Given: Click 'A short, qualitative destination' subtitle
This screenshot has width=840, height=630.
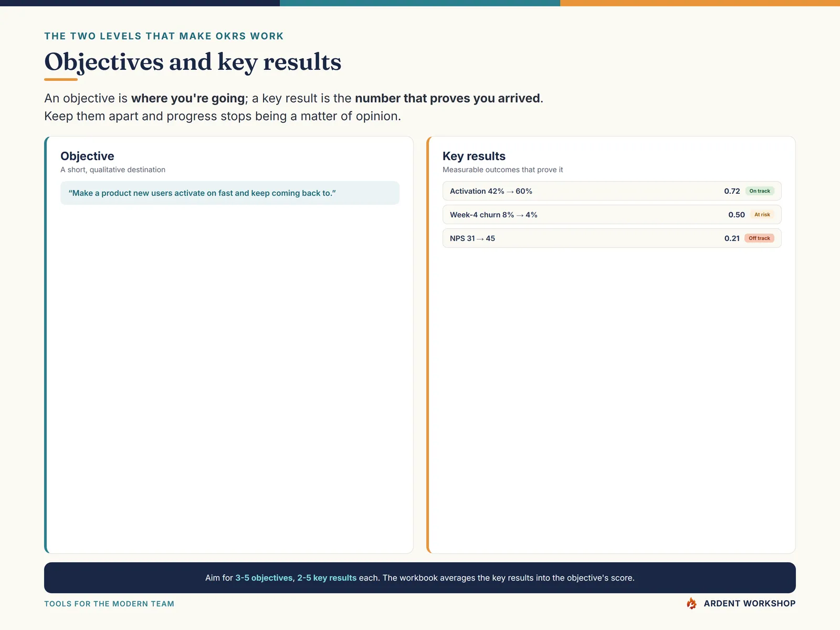Looking at the screenshot, I should click(x=113, y=170).
